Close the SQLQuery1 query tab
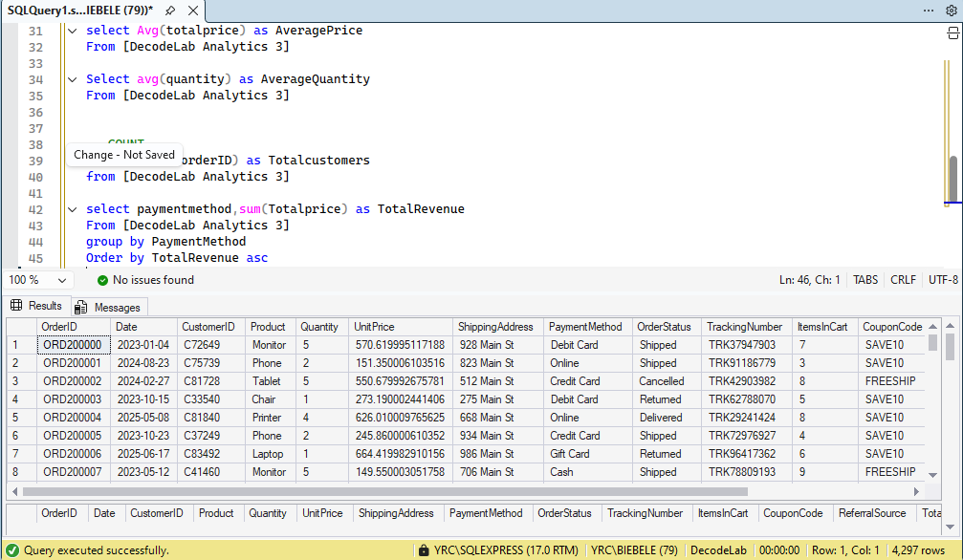The image size is (963, 560). (193, 11)
